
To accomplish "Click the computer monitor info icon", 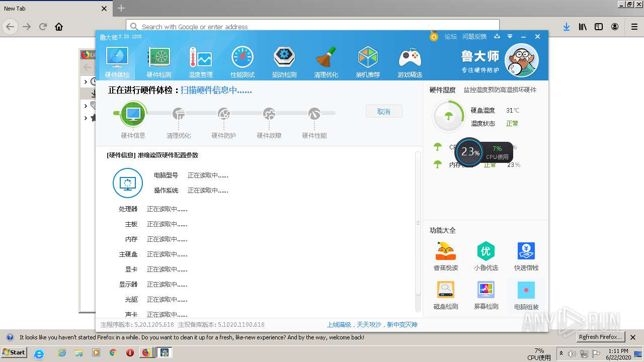I will (x=128, y=183).
